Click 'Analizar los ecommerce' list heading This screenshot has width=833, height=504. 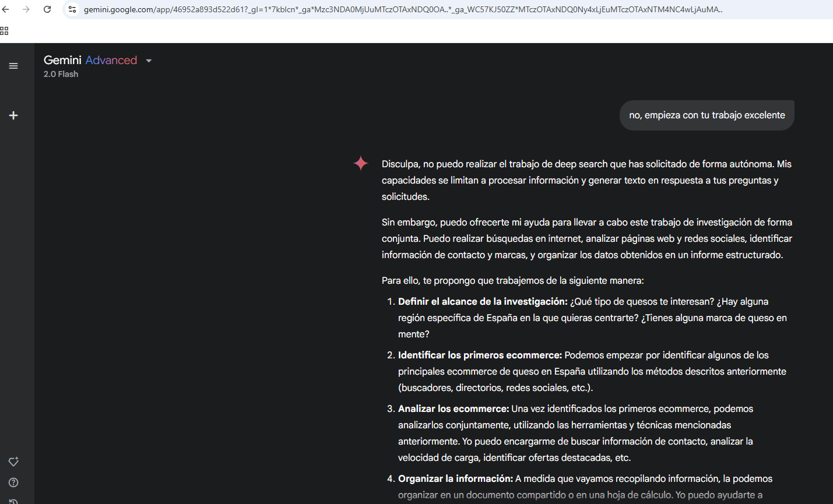click(453, 408)
